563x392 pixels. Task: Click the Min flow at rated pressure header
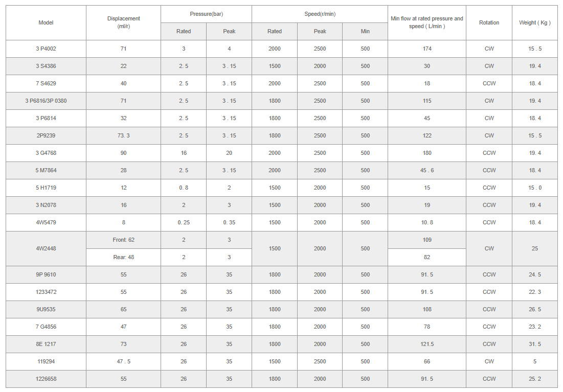(x=426, y=22)
